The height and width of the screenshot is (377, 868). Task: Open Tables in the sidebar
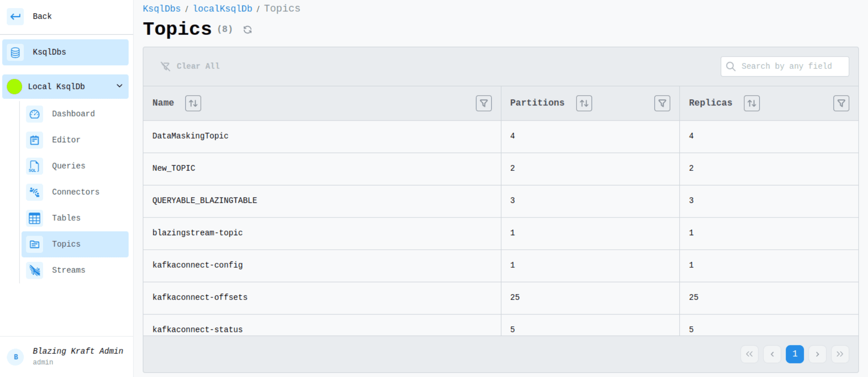[x=66, y=218]
